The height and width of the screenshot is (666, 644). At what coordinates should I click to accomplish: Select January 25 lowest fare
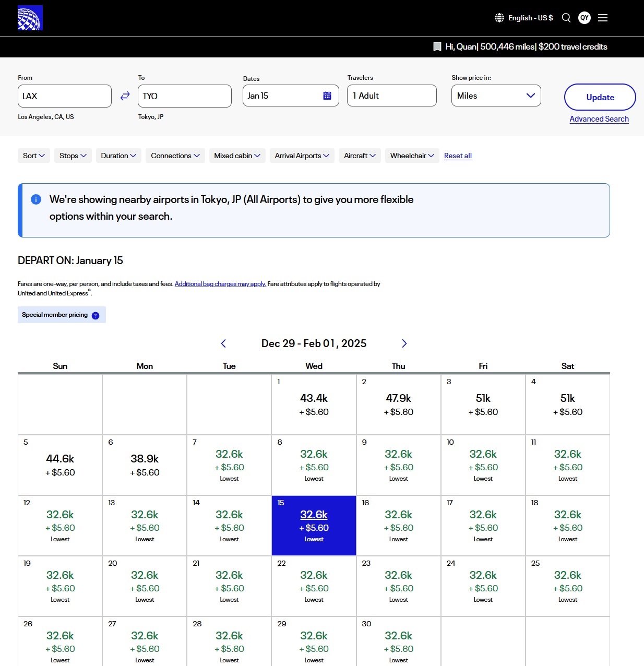click(568, 586)
